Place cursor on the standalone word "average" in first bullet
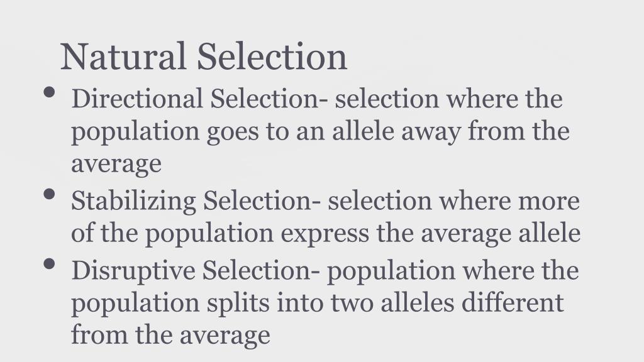The height and width of the screenshot is (362, 644). point(116,165)
